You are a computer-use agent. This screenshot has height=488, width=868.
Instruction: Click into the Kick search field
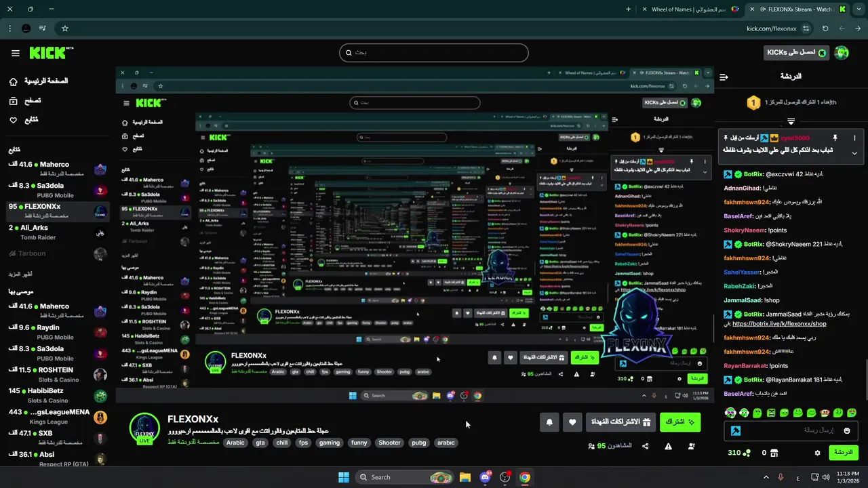pyautogui.click(x=434, y=53)
